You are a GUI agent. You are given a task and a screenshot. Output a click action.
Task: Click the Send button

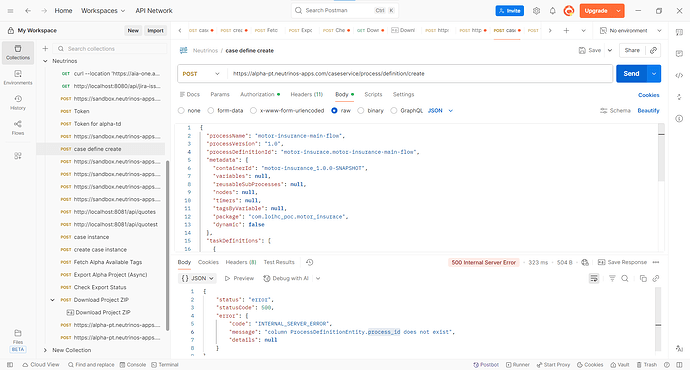click(631, 74)
